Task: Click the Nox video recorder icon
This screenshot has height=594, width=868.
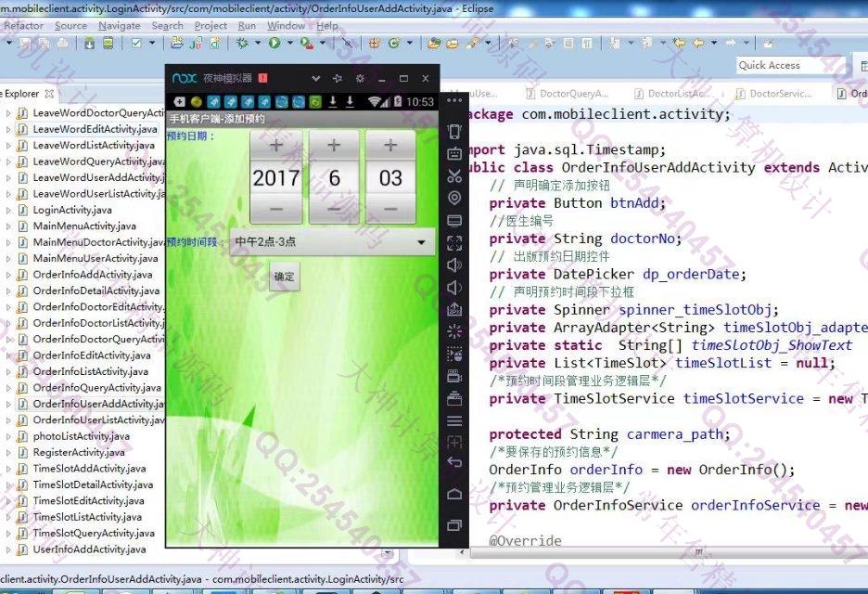Action: 454,376
